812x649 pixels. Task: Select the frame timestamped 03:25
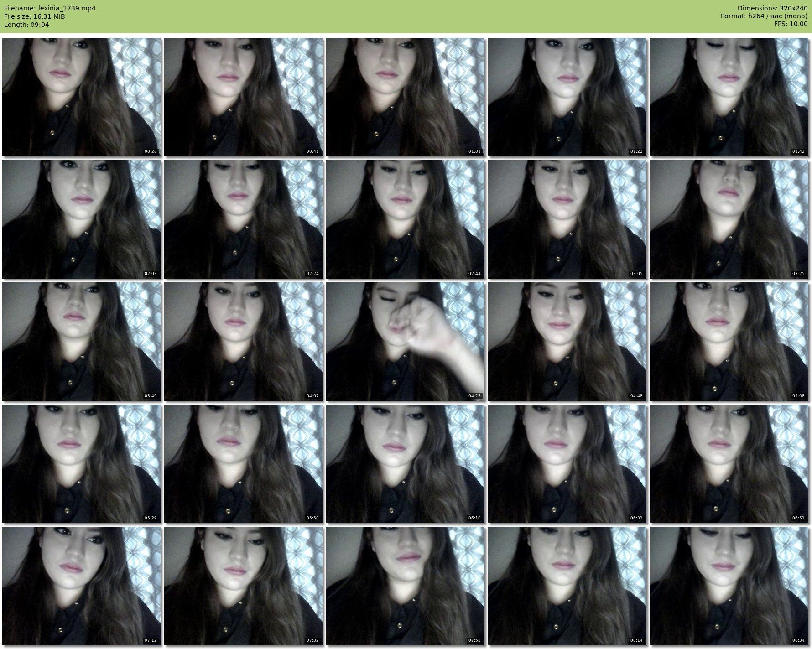729,219
